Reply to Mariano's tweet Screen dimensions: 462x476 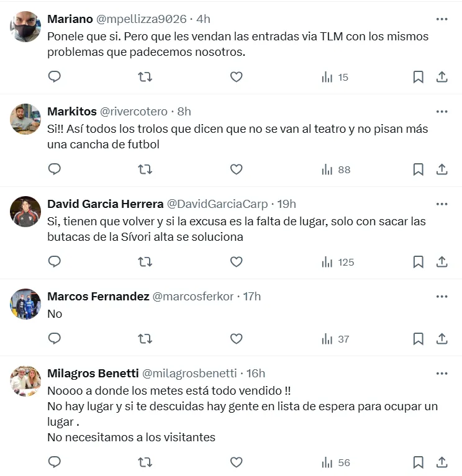(55, 77)
